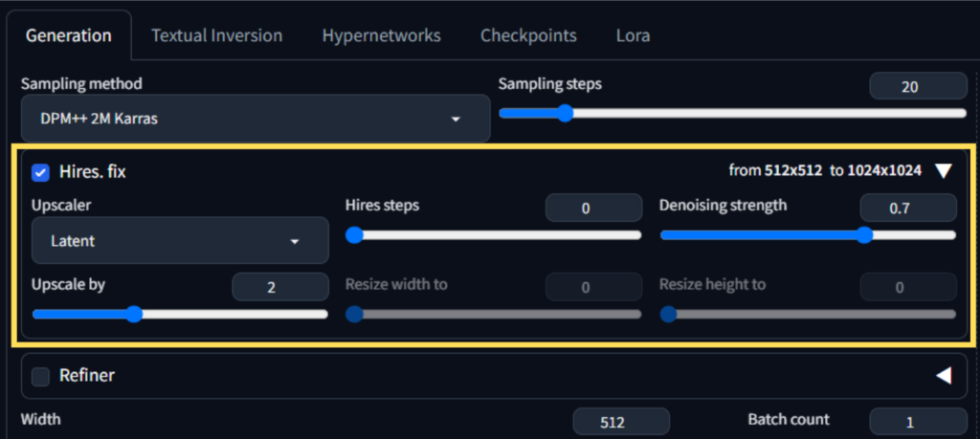Click the Denoising strength slider track

tap(807, 235)
